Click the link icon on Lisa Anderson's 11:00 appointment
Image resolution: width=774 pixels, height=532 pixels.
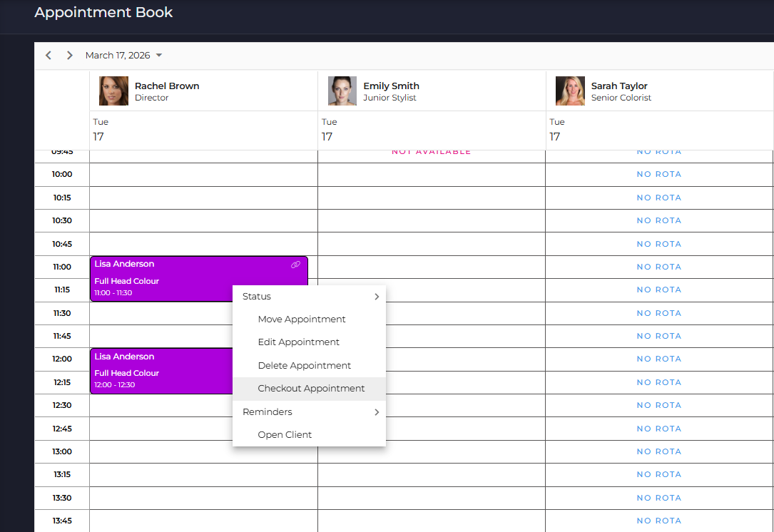(295, 264)
